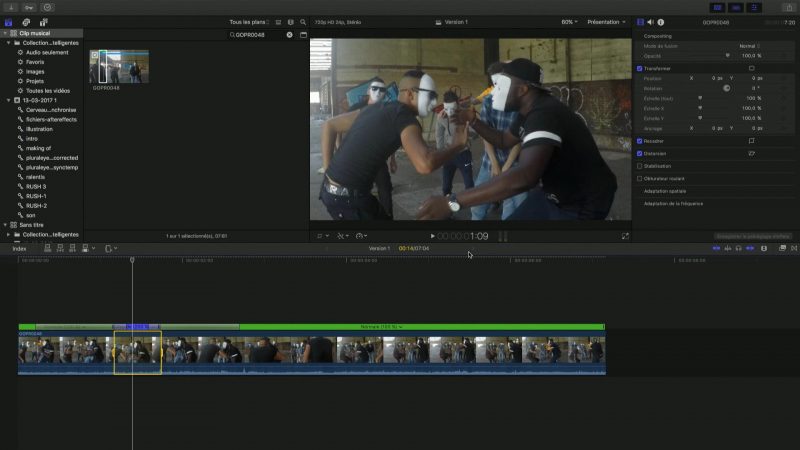800x450 pixels.
Task: Play the clip in the viewer
Action: 433,236
